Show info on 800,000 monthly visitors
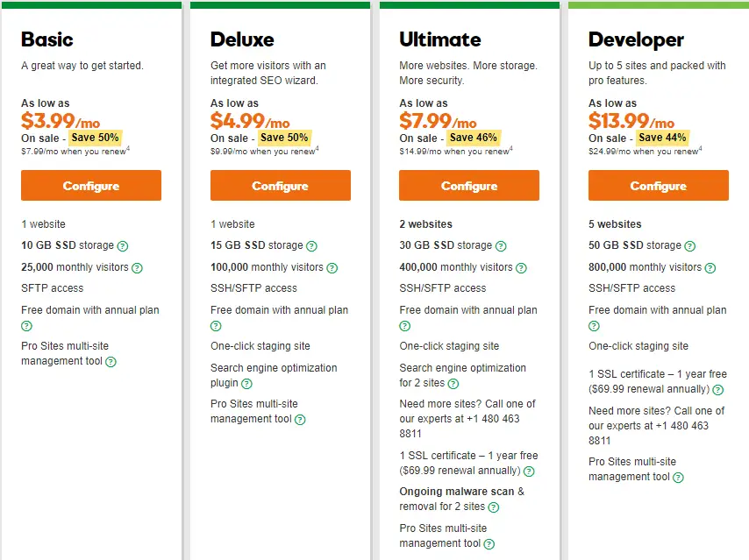Screen dimensions: 749x560 [x=710, y=268]
